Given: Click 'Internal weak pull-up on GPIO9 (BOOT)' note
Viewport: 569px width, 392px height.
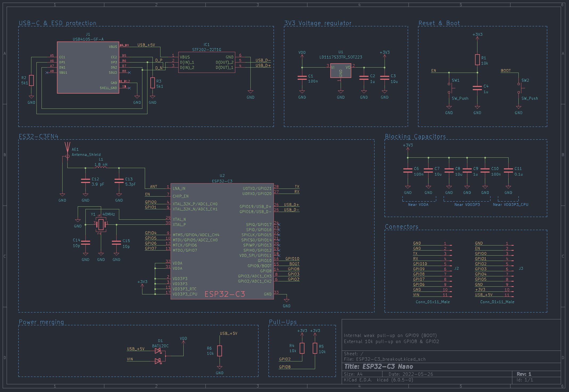Looking at the screenshot, I should 390,335.
